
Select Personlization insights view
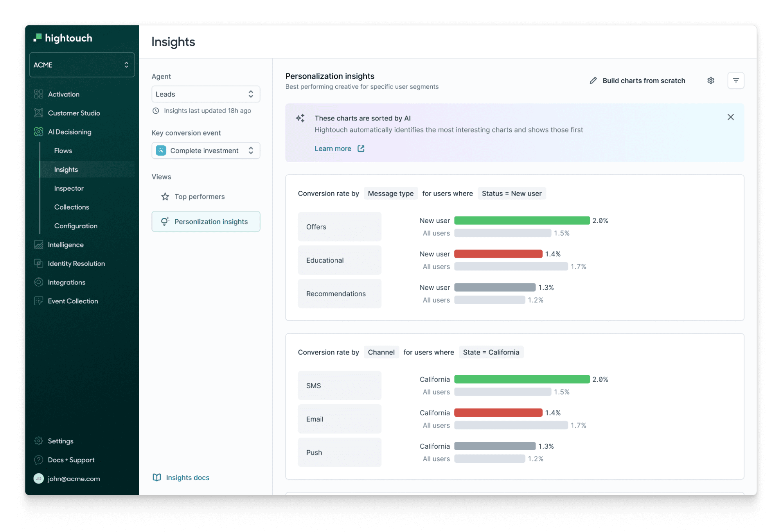[x=206, y=222]
